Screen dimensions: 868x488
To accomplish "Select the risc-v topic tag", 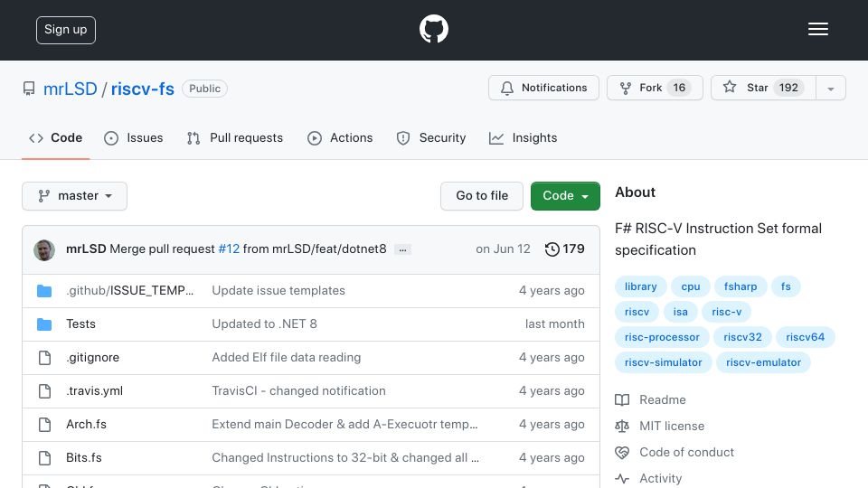I will (x=726, y=312).
